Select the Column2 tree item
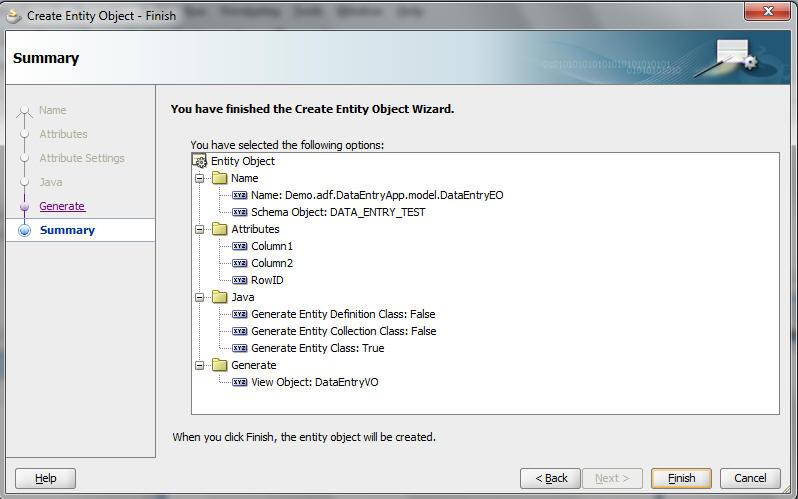Screen dimensions: 798x499 [272, 263]
